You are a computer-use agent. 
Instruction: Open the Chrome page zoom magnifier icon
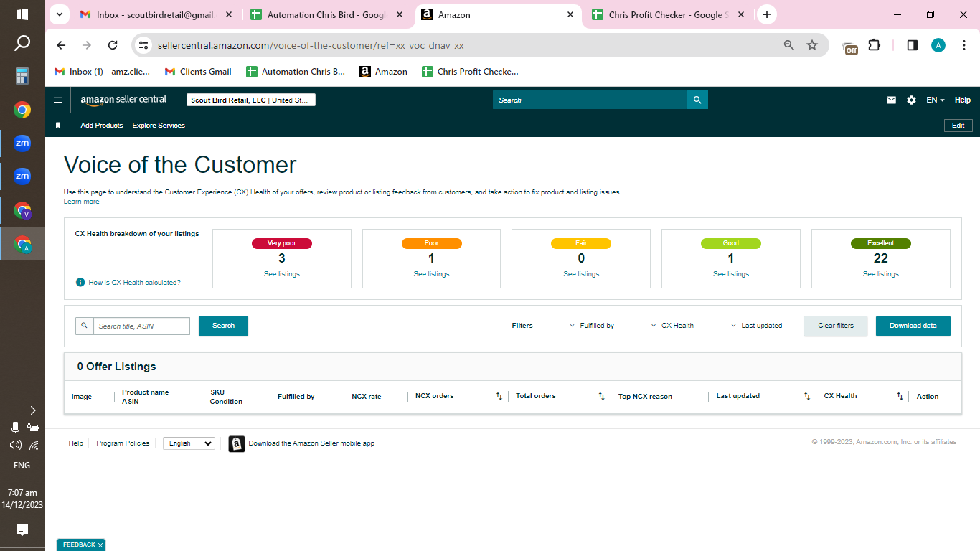[789, 45]
